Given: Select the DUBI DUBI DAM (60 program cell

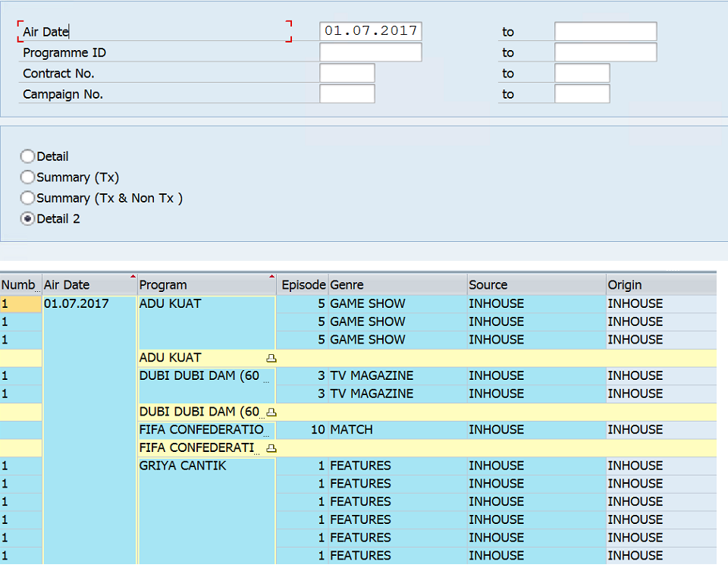Looking at the screenshot, I should (206, 385).
